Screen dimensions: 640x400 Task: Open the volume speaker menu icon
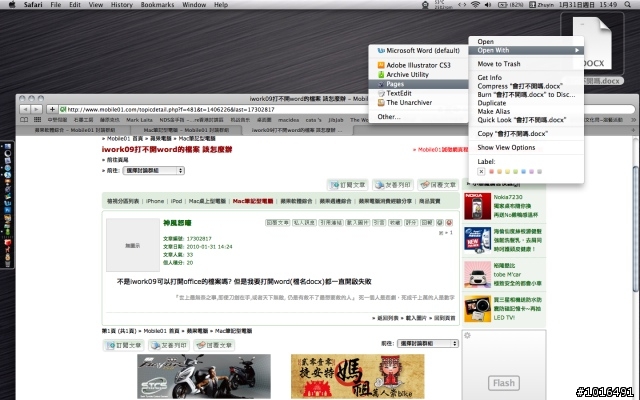[488, 4]
